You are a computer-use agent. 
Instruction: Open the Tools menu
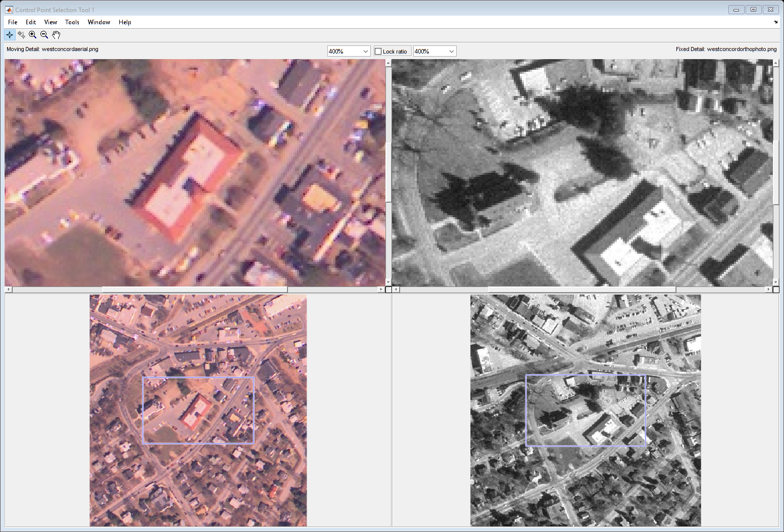[72, 22]
